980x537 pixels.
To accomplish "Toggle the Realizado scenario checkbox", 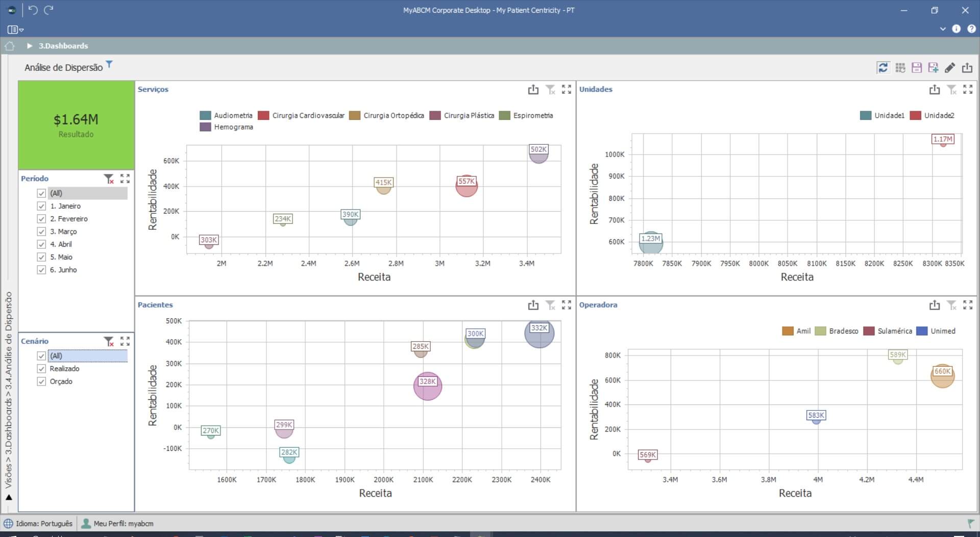I will (41, 369).
